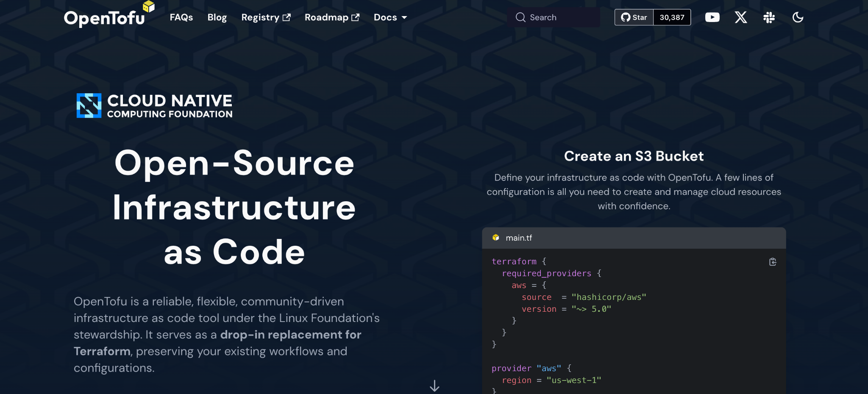Click the "Create an S3 Bucket" heading
Screen dimensions: 868x394
click(x=634, y=156)
